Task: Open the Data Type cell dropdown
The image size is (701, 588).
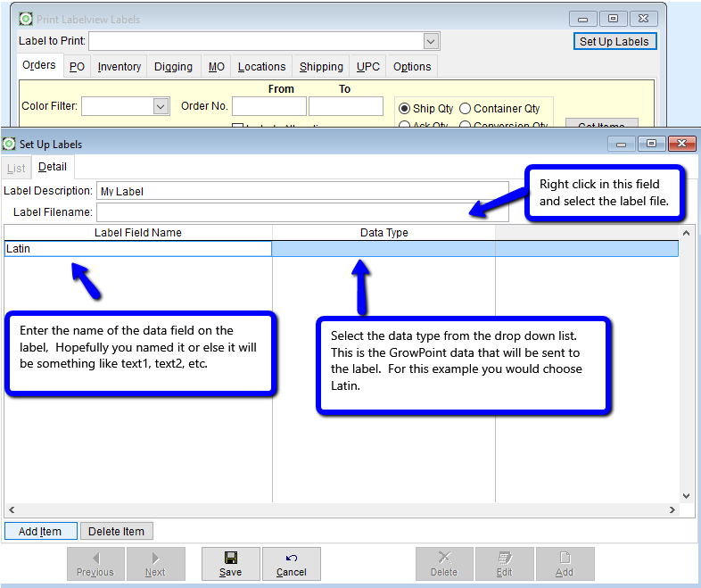Action: 383,249
